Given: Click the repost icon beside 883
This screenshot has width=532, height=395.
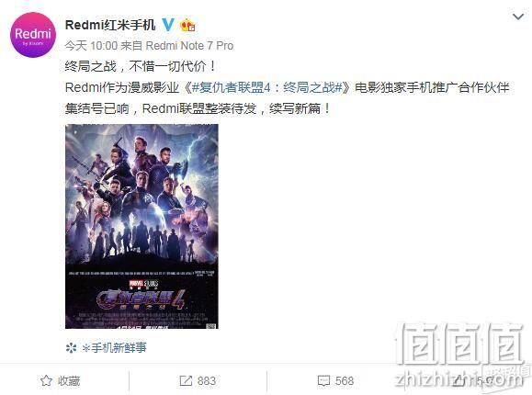Looking at the screenshot, I should [x=186, y=380].
